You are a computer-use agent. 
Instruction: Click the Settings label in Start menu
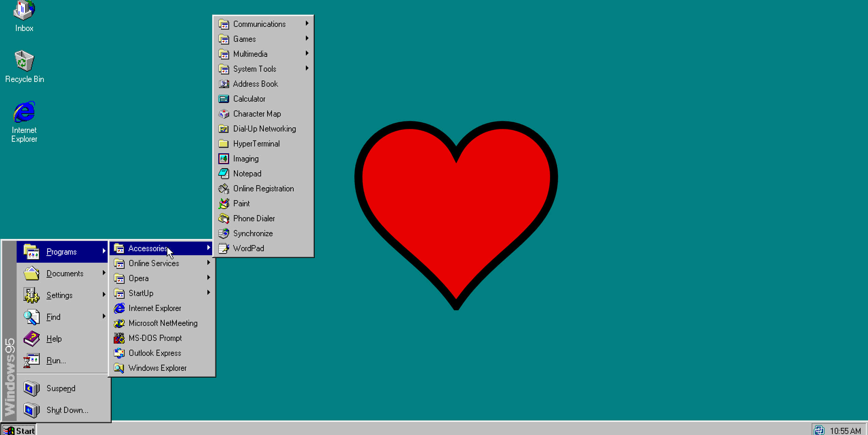point(59,295)
